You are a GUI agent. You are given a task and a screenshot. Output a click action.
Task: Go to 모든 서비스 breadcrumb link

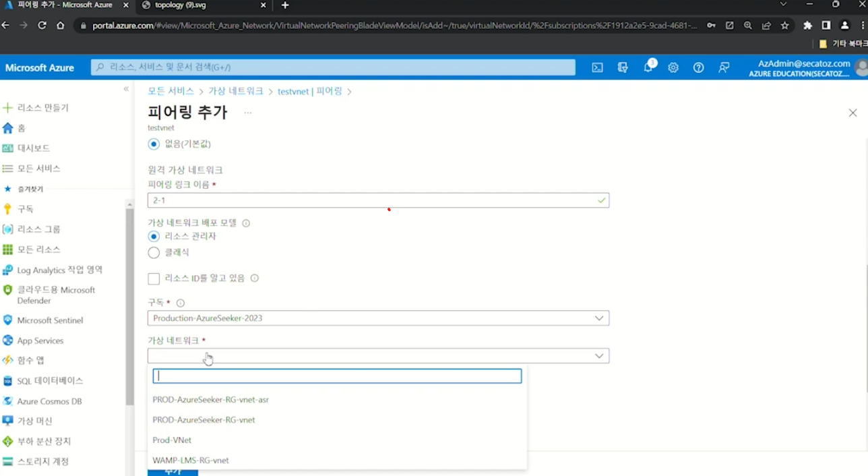click(x=171, y=91)
